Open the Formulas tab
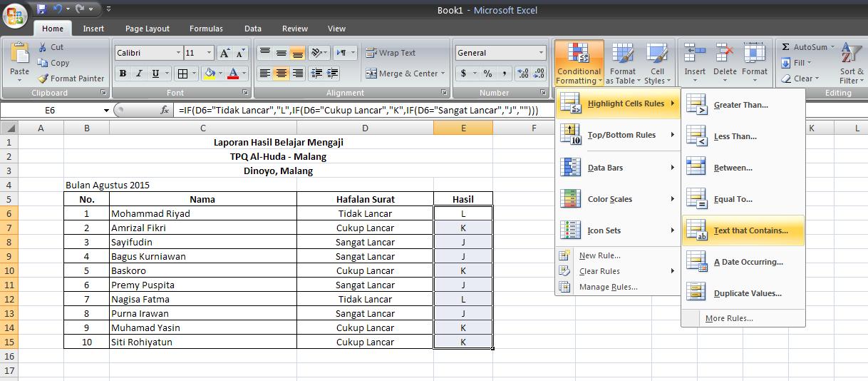The image size is (868, 381). (x=206, y=29)
